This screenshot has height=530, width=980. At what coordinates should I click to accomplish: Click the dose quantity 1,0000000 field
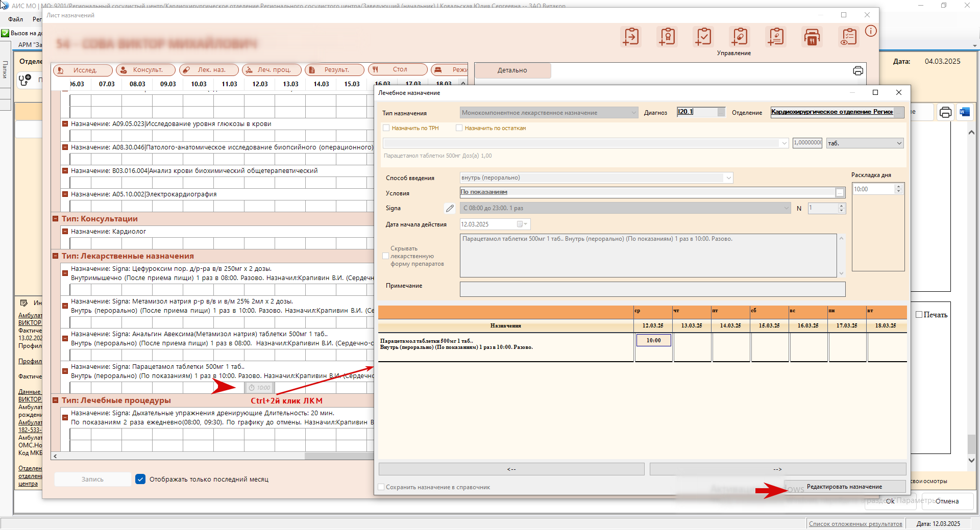pos(807,143)
